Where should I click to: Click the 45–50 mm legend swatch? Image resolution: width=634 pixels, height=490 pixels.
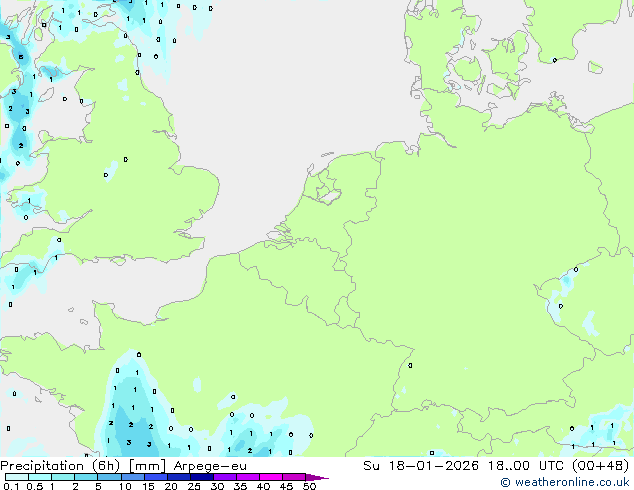[294, 477]
